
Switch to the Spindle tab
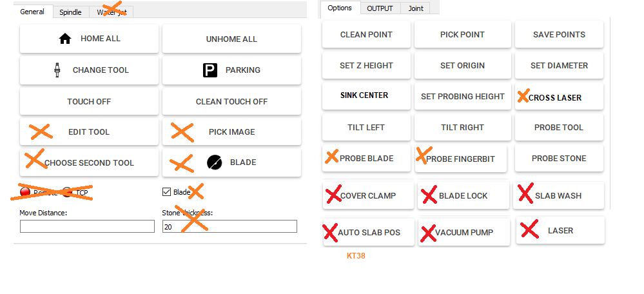(x=70, y=12)
